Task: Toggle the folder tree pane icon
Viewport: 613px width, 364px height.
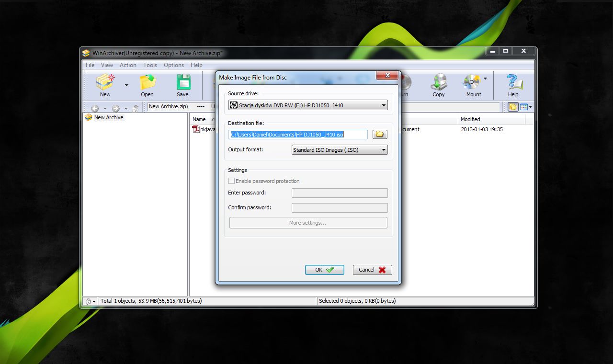Action: (513, 107)
